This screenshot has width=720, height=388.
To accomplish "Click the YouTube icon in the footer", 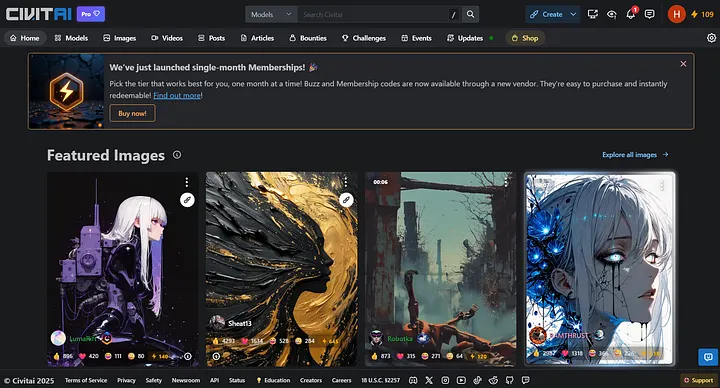I will point(461,380).
